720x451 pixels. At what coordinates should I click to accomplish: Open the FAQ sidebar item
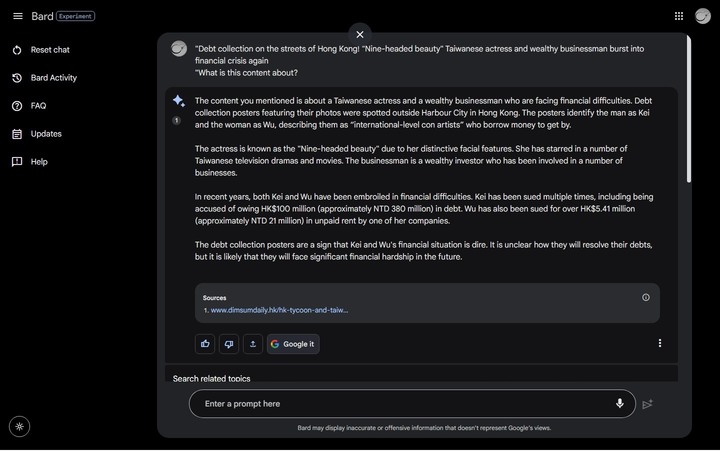[x=39, y=106]
